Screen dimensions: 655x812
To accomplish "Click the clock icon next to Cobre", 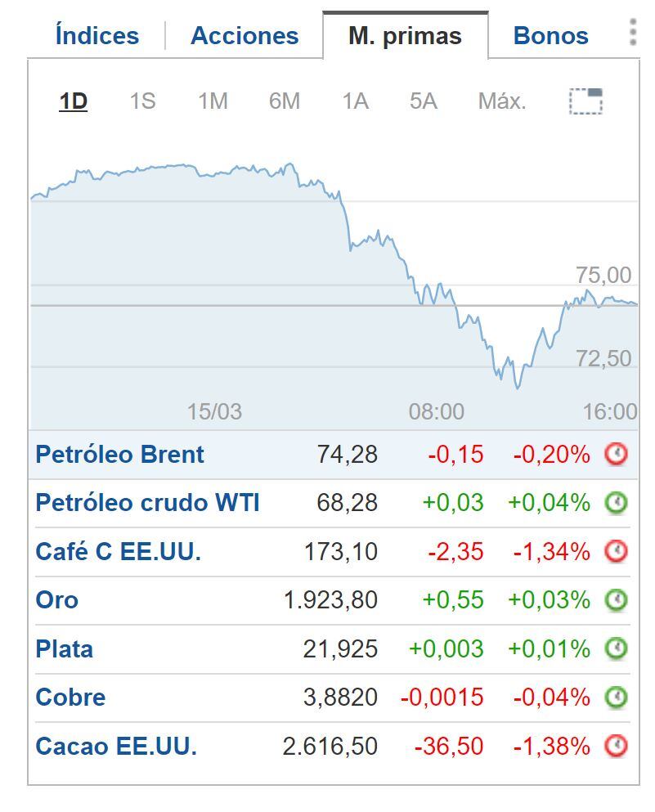I will pos(617,697).
